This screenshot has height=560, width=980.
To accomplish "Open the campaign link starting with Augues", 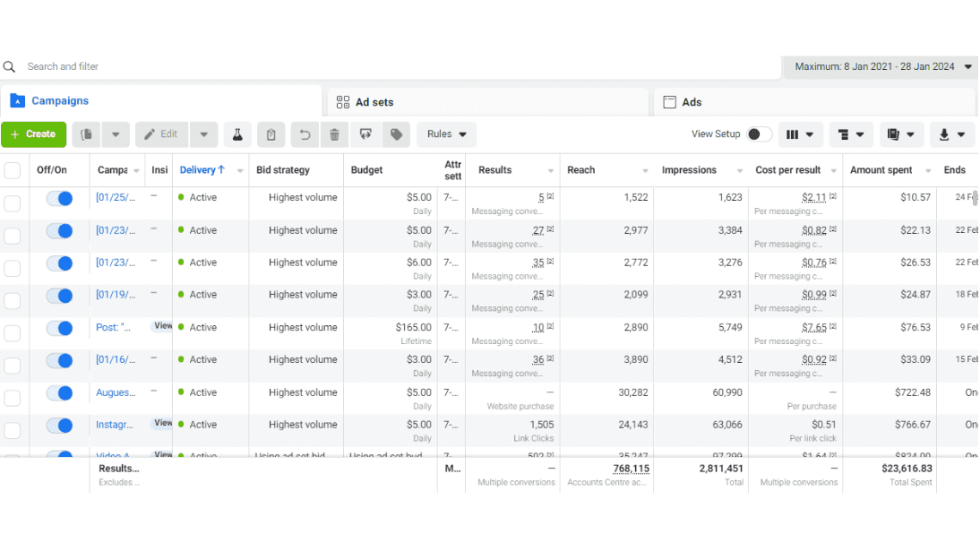I will (x=116, y=392).
